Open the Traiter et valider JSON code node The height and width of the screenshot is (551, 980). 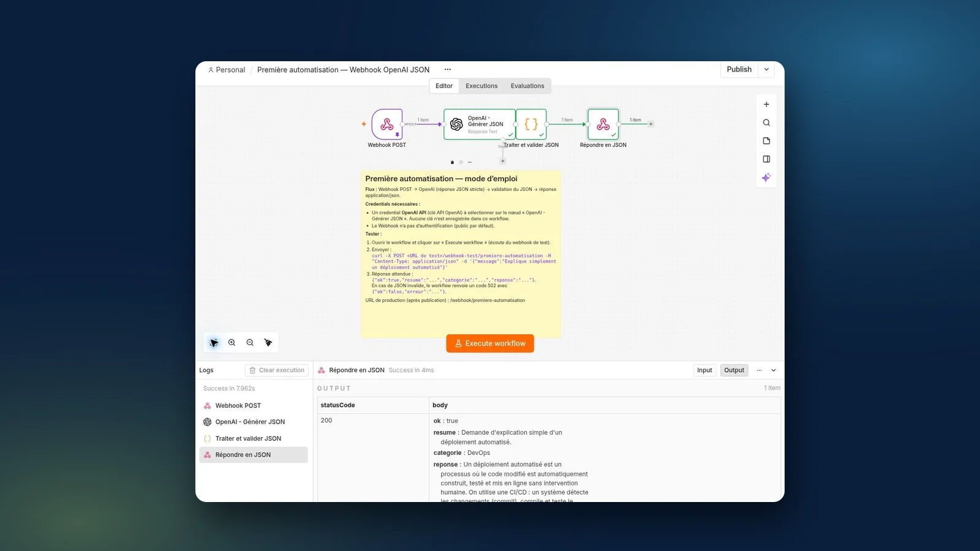(x=531, y=124)
